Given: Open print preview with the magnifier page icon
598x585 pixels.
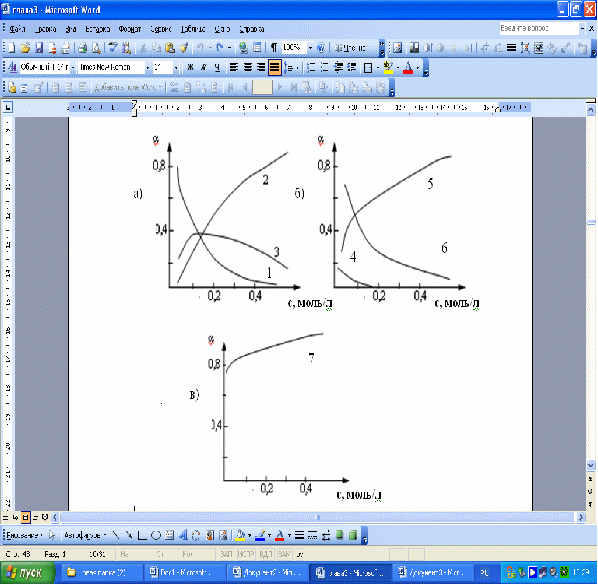Looking at the screenshot, I should [x=96, y=48].
